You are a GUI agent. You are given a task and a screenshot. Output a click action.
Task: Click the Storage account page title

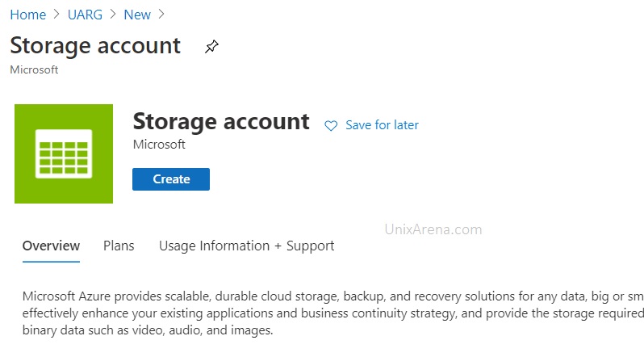coord(95,45)
